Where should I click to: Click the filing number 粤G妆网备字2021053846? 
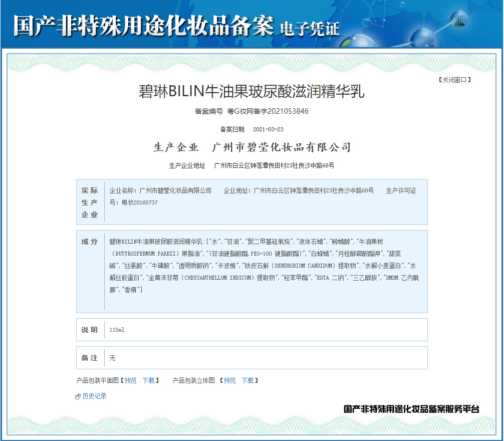(268, 111)
